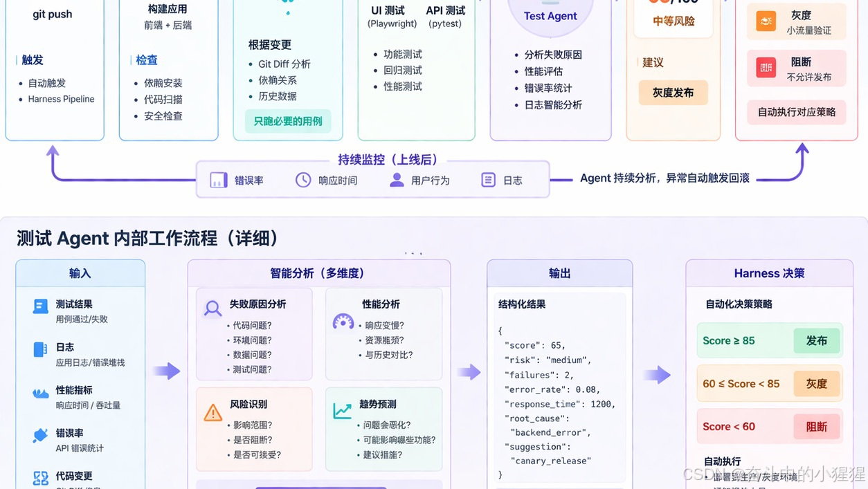The height and width of the screenshot is (489, 868).
Task: Click the 中等风险 label
Action: click(x=673, y=21)
